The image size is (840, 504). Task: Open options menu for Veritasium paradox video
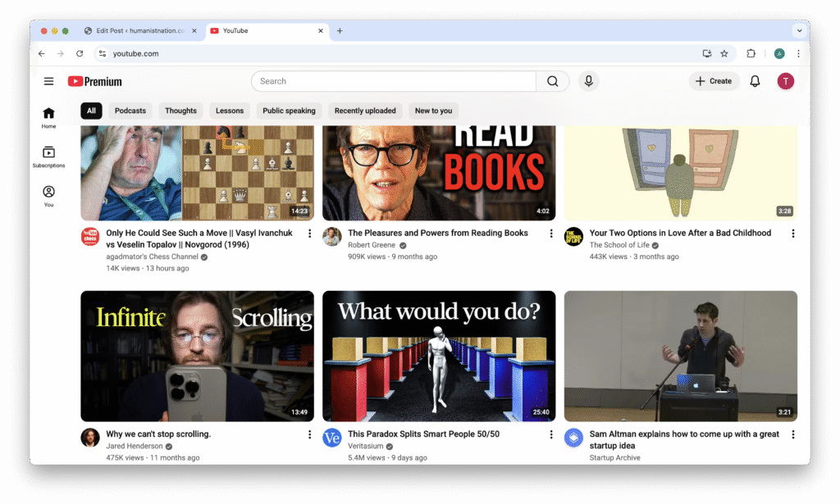[x=551, y=434]
